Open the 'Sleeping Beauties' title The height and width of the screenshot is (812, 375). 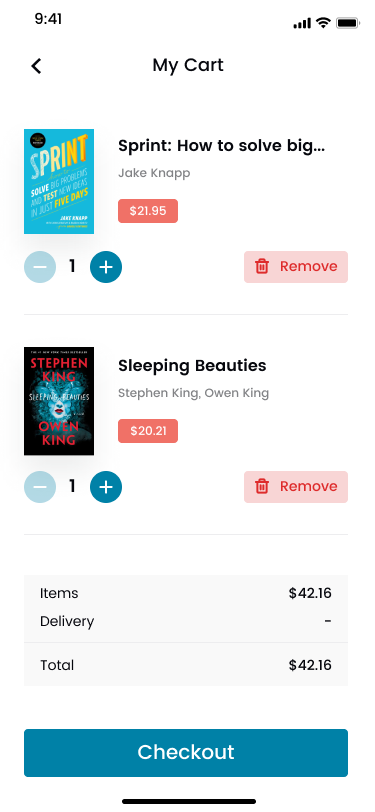tap(192, 366)
